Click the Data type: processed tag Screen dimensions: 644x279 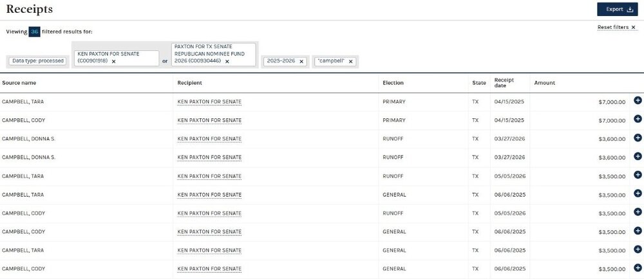38,61
